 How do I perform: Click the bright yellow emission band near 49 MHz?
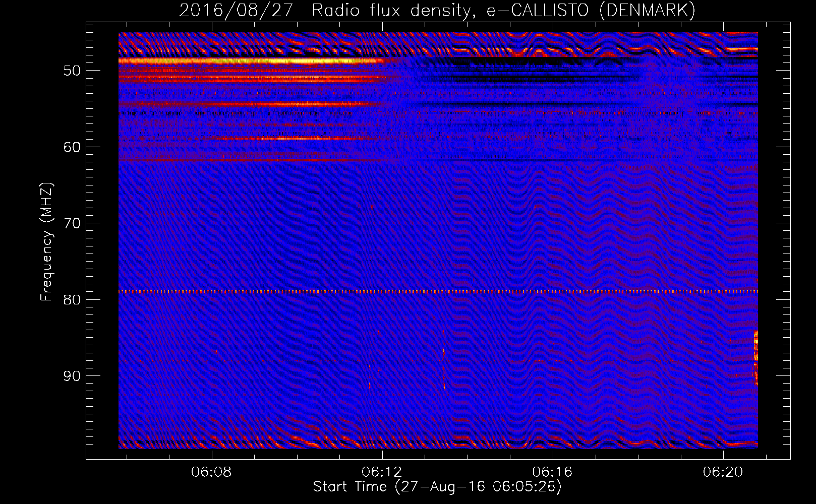point(252,60)
